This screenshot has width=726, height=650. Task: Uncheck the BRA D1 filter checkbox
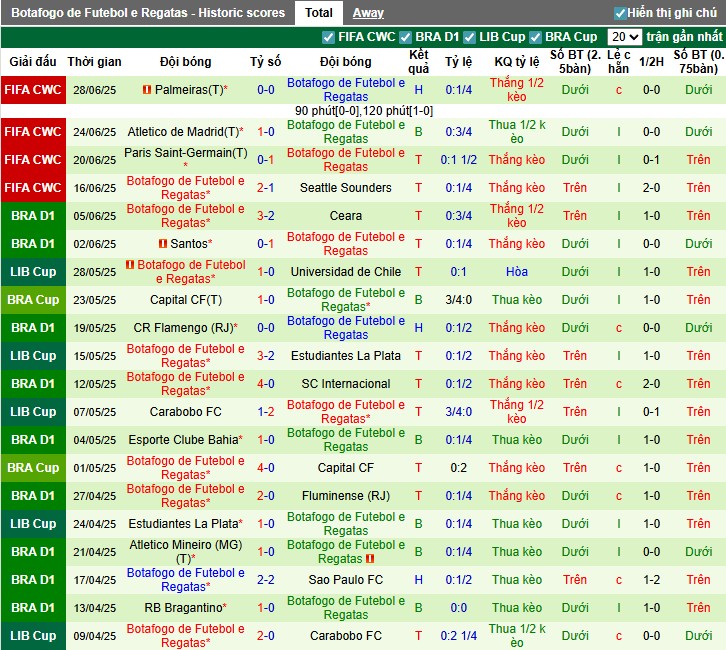406,37
